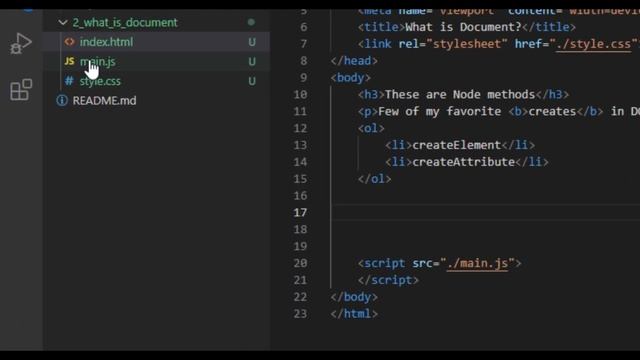Click the opening body tag on line 9
The height and width of the screenshot is (360, 640).
[351, 78]
